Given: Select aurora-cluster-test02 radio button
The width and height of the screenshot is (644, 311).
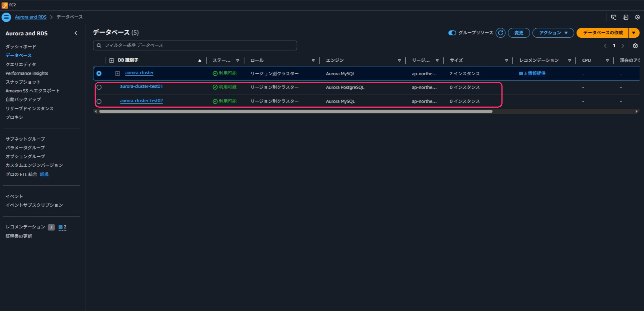Looking at the screenshot, I should click(99, 101).
